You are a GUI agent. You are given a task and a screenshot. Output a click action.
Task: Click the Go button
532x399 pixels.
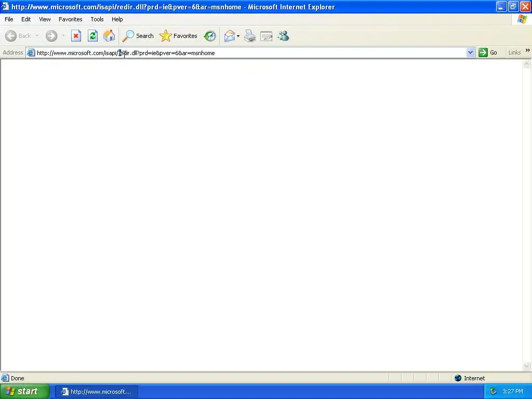[488, 52]
